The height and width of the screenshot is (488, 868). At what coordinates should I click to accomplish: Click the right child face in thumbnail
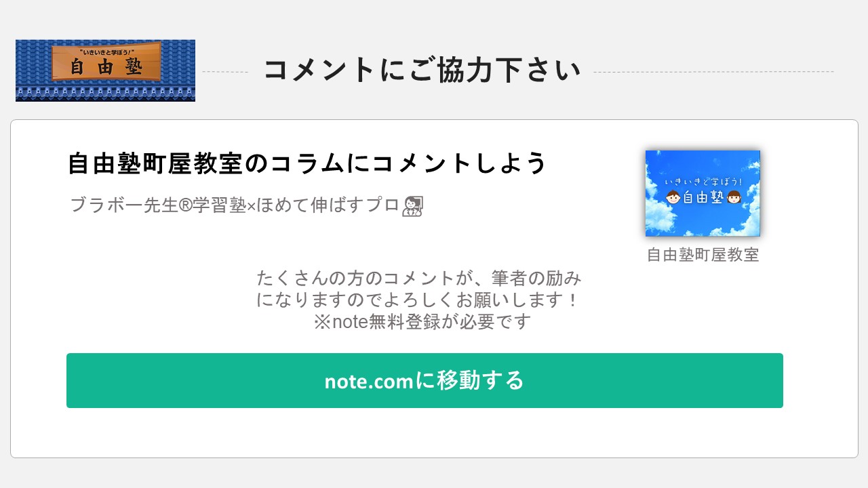(733, 197)
